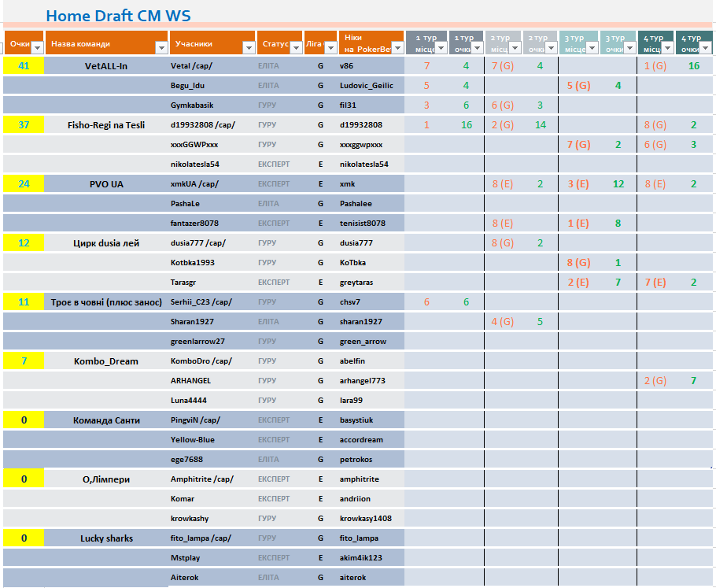Select the VetALL-In team name cell
The height and width of the screenshot is (588, 716).
(x=106, y=66)
